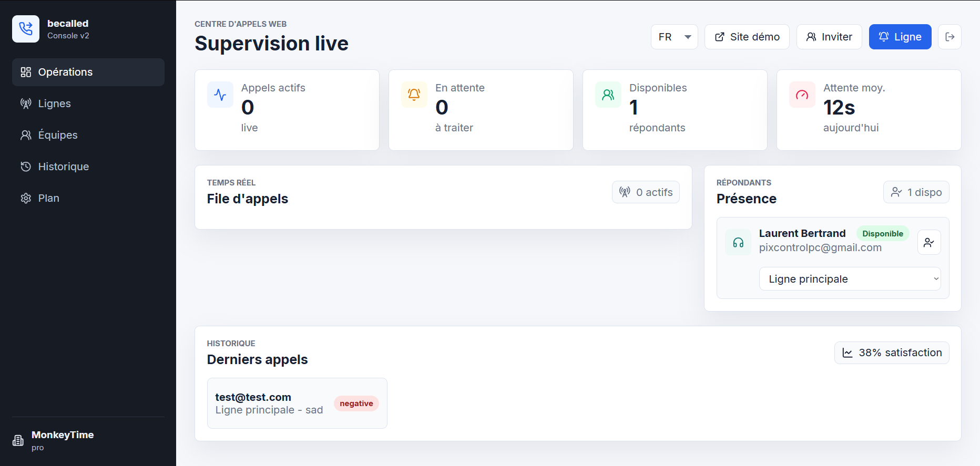Open the test@test.com call entry
This screenshot has height=466, width=980.
[297, 403]
